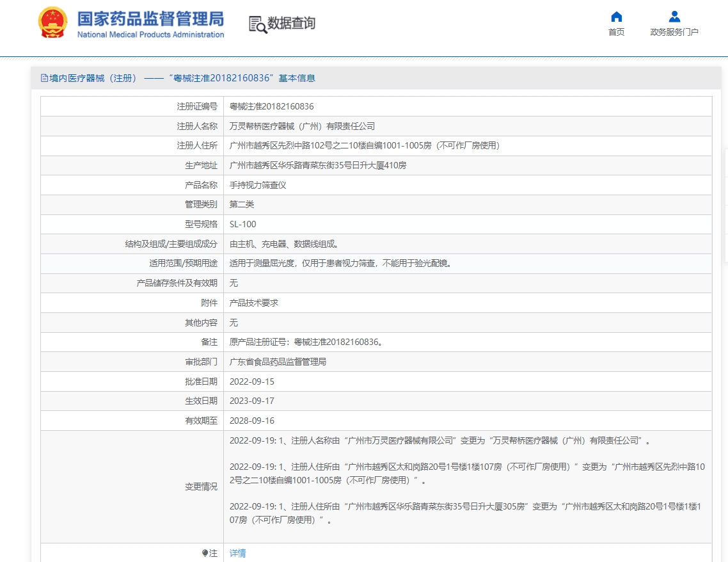Select approving department 广东省食品药品监督管理局
Viewport: 728px width, 562px height.
(x=278, y=362)
